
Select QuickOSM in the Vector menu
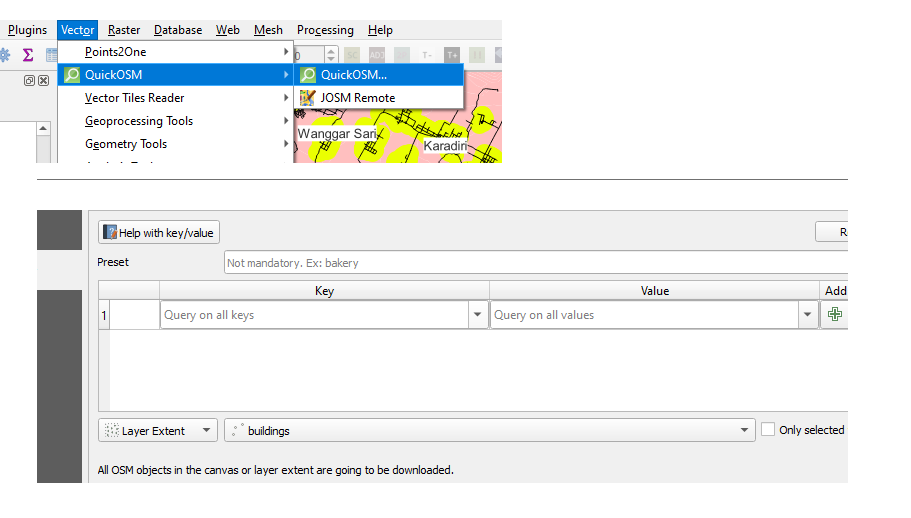pos(175,74)
